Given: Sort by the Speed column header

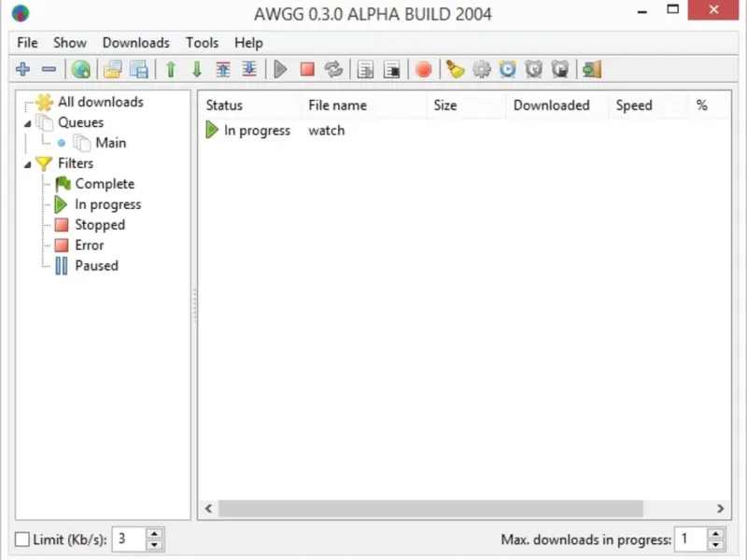Looking at the screenshot, I should pos(648,105).
